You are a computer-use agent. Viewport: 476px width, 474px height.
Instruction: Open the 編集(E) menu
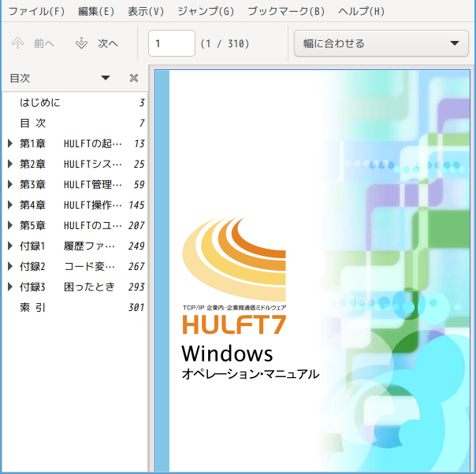pyautogui.click(x=96, y=12)
